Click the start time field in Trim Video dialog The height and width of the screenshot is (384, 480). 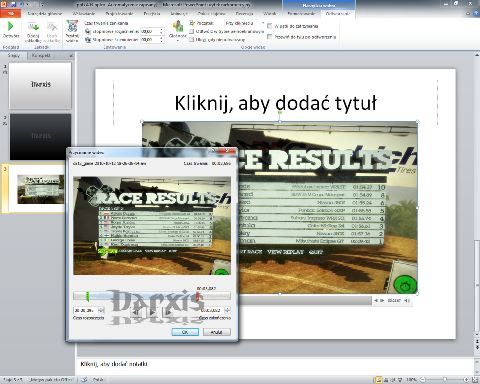85,310
